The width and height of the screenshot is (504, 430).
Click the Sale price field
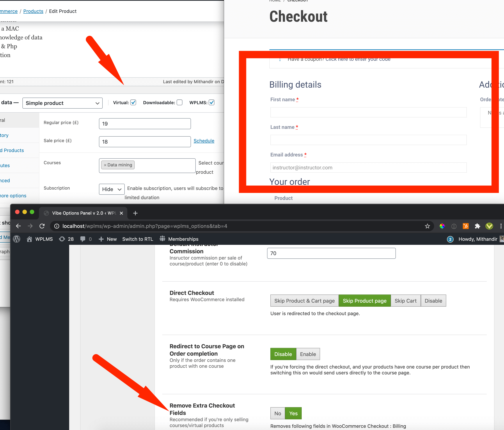pos(145,142)
